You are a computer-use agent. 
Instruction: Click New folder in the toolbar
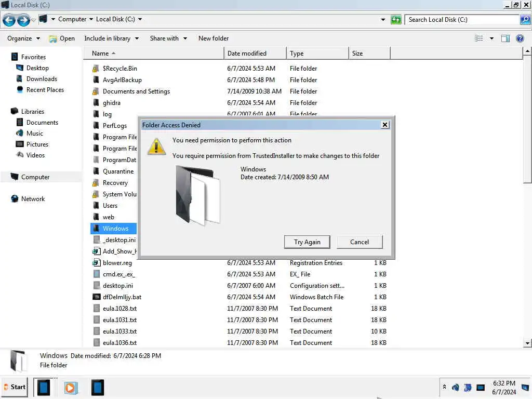[214, 38]
